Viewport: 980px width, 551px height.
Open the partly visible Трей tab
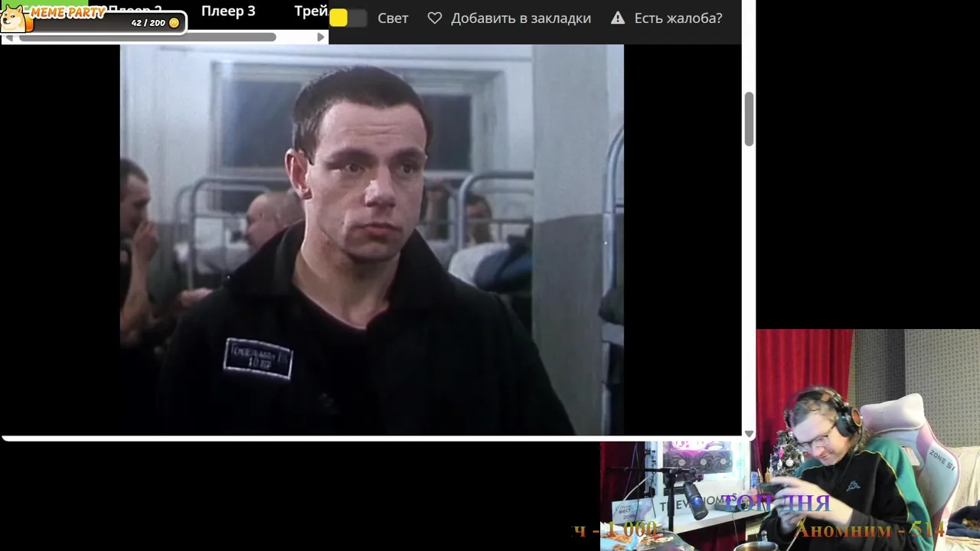[311, 11]
